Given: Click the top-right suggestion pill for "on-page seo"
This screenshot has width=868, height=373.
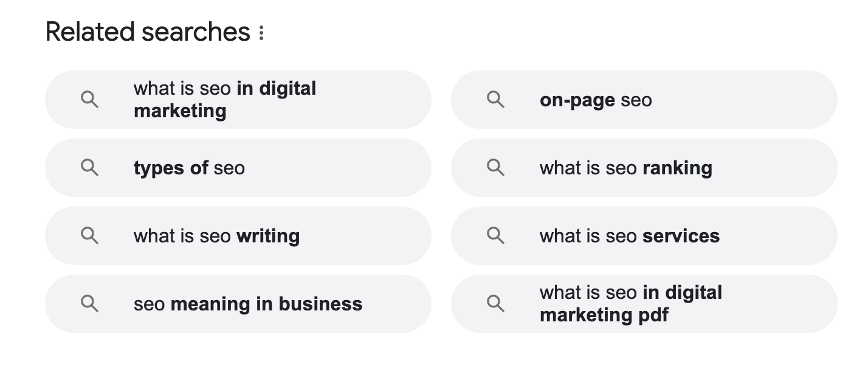Looking at the screenshot, I should click(644, 100).
